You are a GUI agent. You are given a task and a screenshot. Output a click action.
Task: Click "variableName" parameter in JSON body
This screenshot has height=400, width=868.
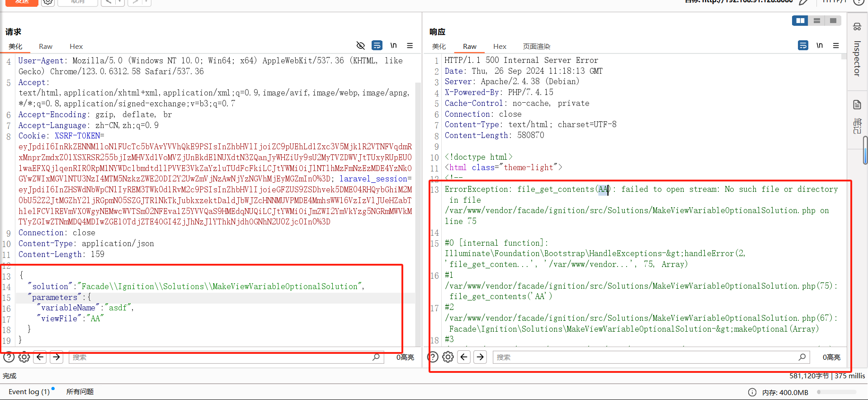pyautogui.click(x=68, y=308)
